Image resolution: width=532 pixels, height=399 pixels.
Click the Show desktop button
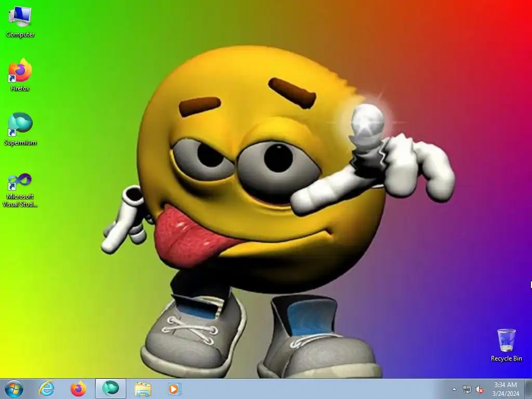pyautogui.click(x=528, y=389)
